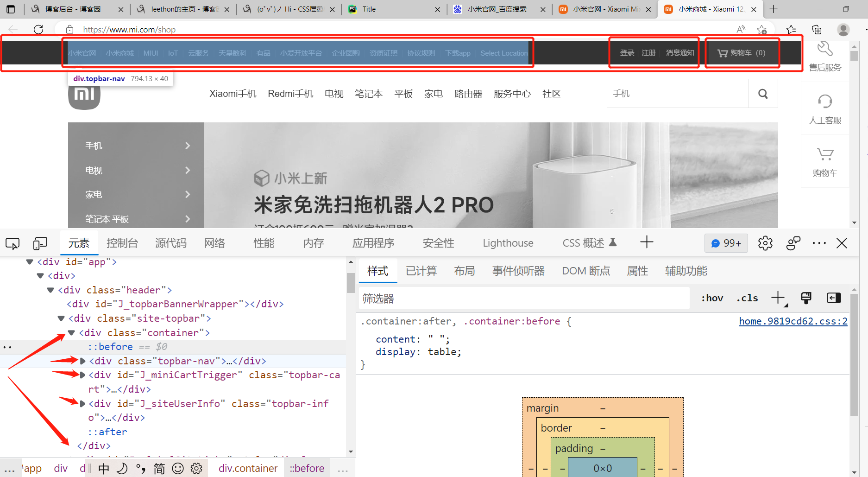Activate the DevTools inspect element picker
This screenshot has height=477, width=868.
(x=13, y=243)
